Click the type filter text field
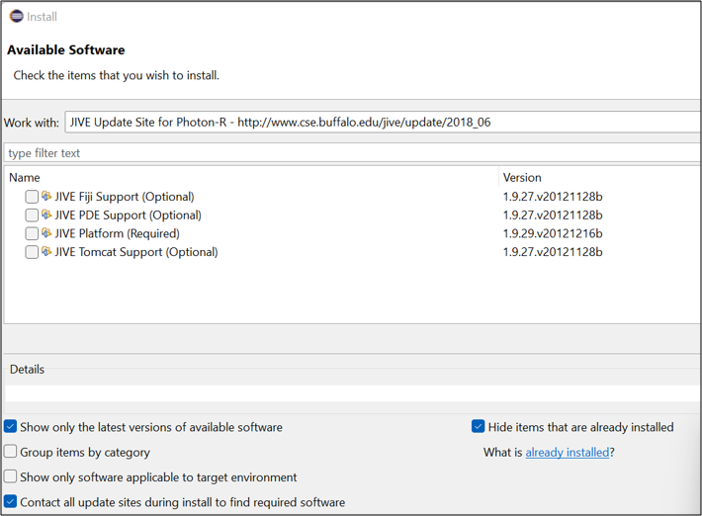Viewport: 702px width, 516px height. click(x=350, y=153)
